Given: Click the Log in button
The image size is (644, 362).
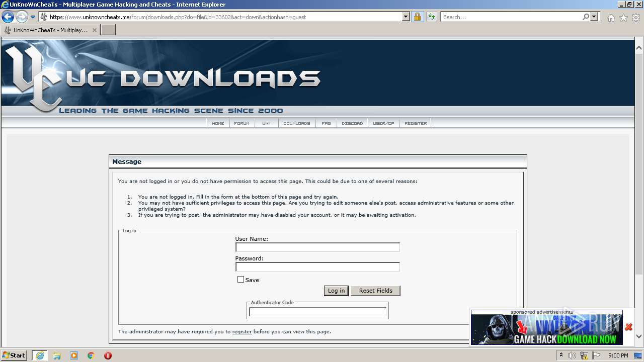Looking at the screenshot, I should click(336, 291).
